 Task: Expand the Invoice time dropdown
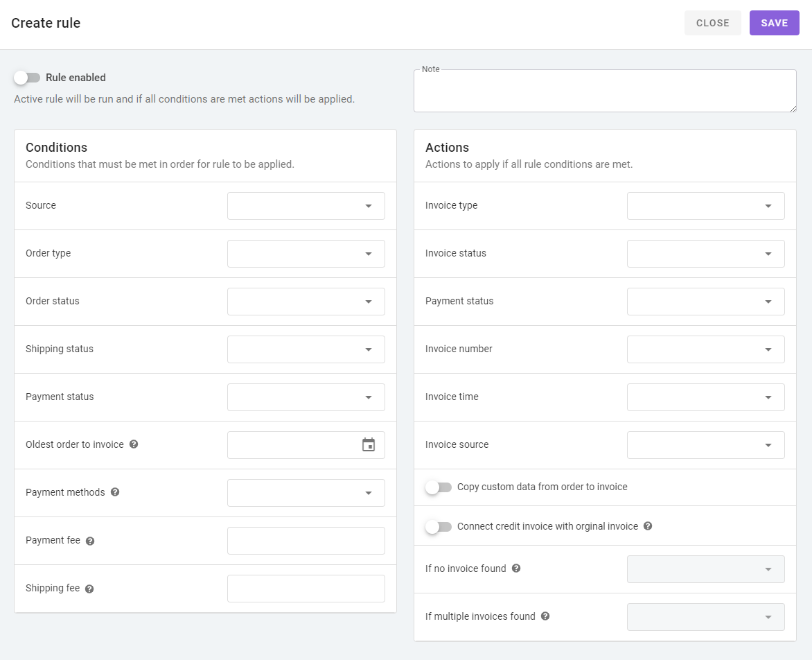click(x=706, y=397)
